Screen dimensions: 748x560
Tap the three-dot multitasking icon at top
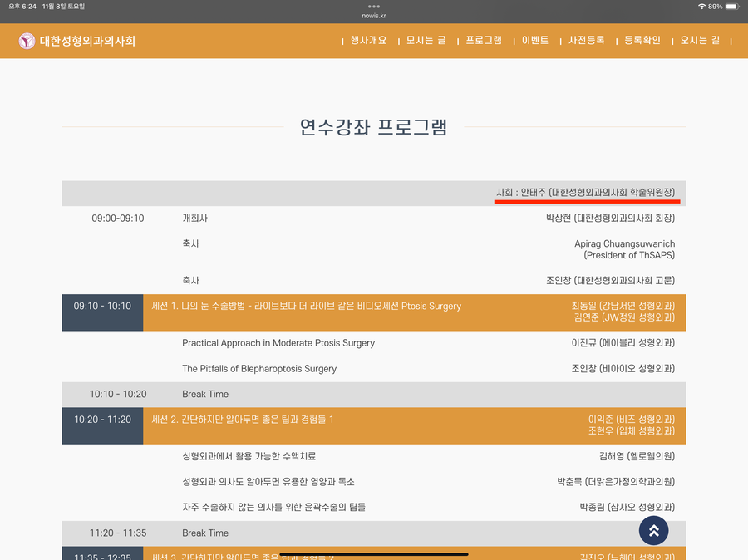(x=374, y=6)
